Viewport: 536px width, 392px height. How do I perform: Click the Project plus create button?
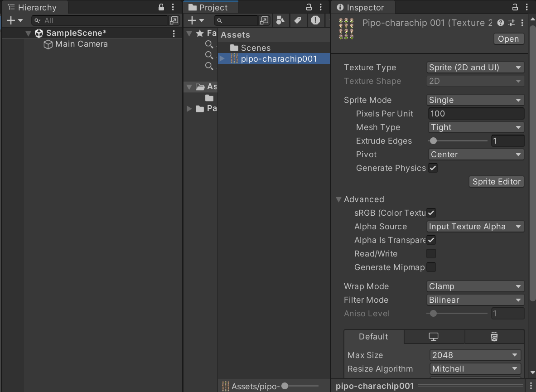click(192, 20)
